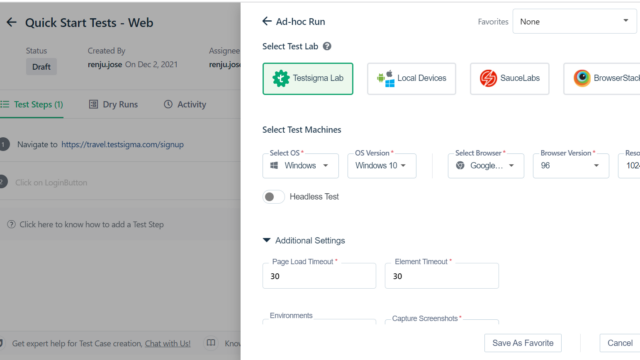
Task: Click the BrowserStack eye logo icon
Action: pyautogui.click(x=582, y=78)
